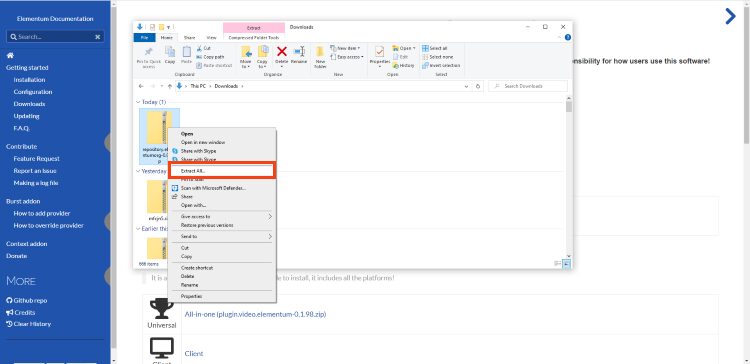The height and width of the screenshot is (364, 750).
Task: Open the Easy access dropdown
Action: tap(347, 57)
